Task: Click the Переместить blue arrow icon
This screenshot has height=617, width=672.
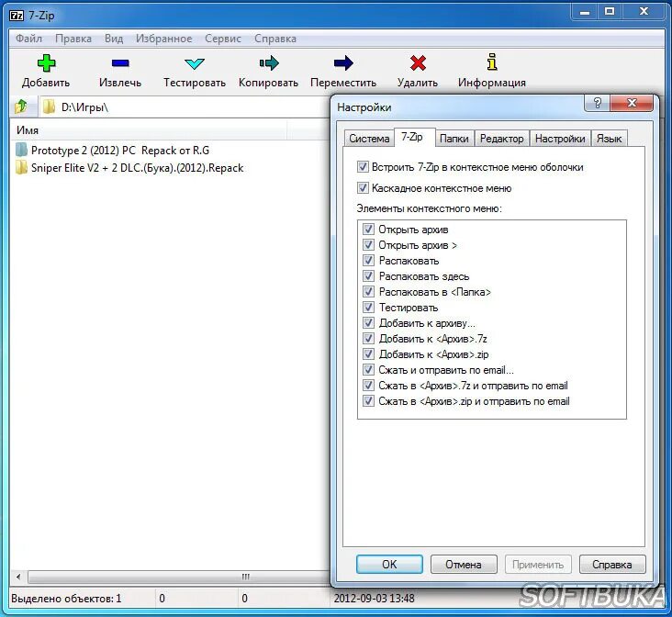Action: point(343,63)
